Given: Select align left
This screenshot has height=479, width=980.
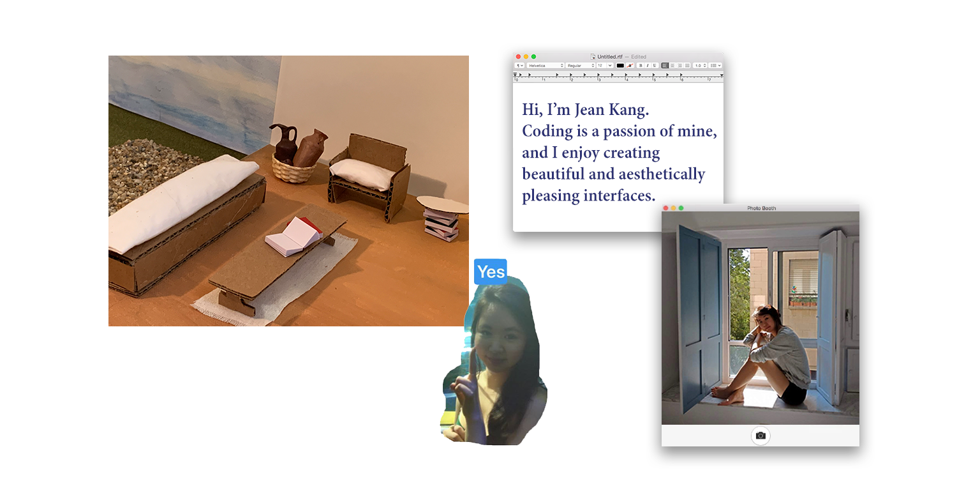Looking at the screenshot, I should [665, 66].
